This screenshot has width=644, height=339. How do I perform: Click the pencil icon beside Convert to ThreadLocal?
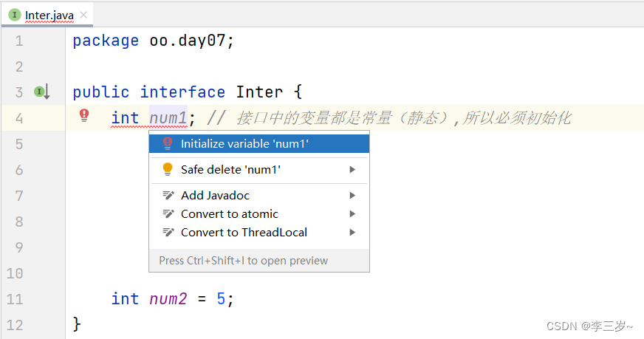click(x=168, y=233)
